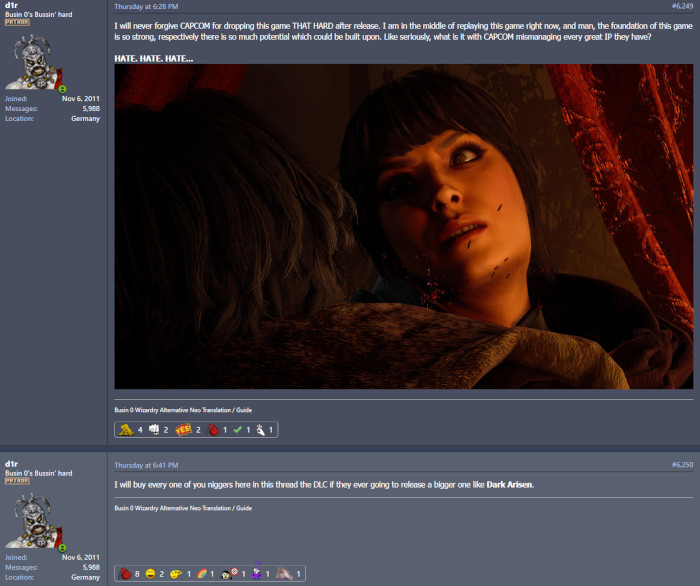Click the bold Dark Arisen text
The width and height of the screenshot is (700, 586).
509,485
